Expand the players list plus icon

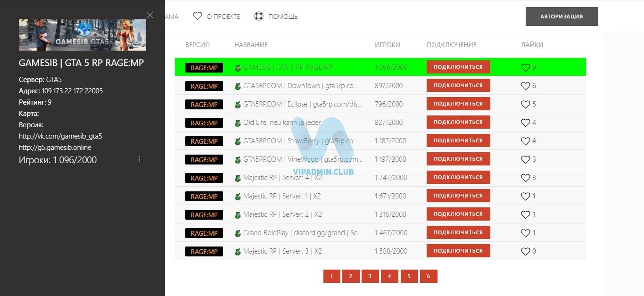(x=140, y=159)
